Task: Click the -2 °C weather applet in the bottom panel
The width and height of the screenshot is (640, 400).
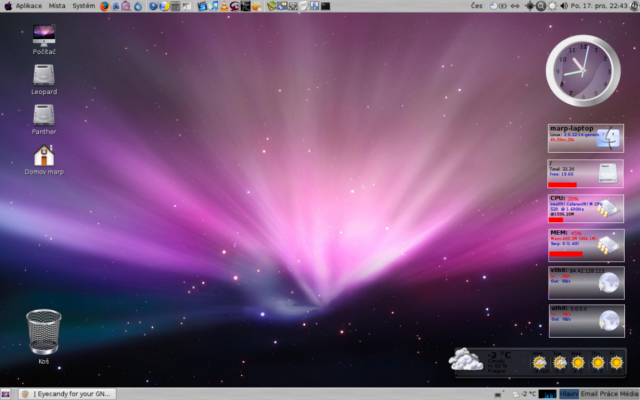Action: click(524, 394)
